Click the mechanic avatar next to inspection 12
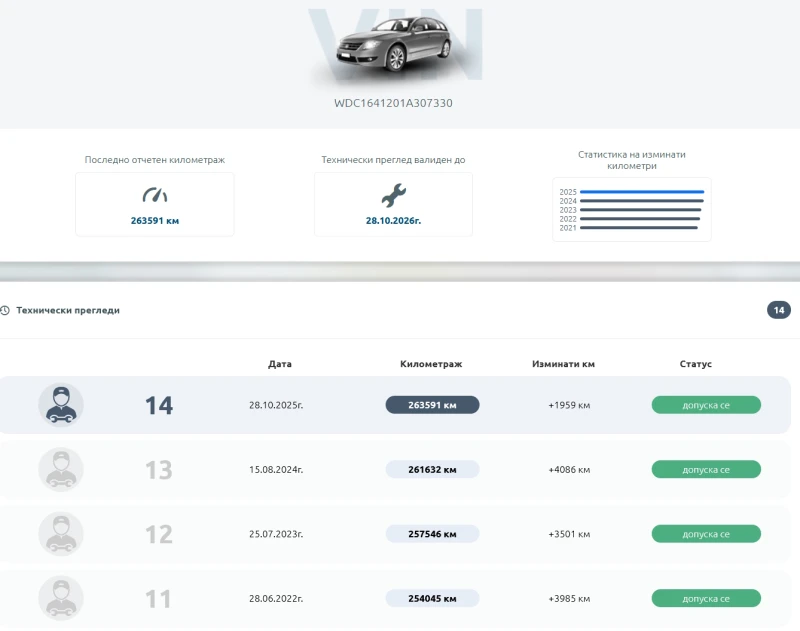Screen dimensions: 800x631 (x=60, y=534)
